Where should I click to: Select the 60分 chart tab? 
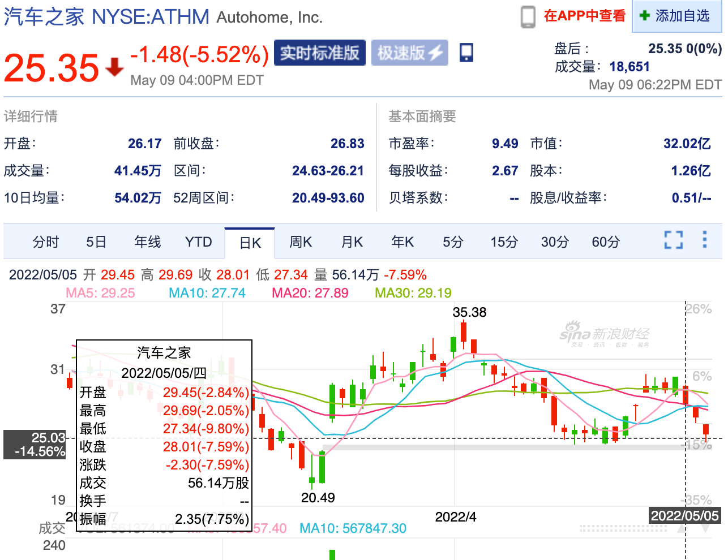pyautogui.click(x=606, y=242)
